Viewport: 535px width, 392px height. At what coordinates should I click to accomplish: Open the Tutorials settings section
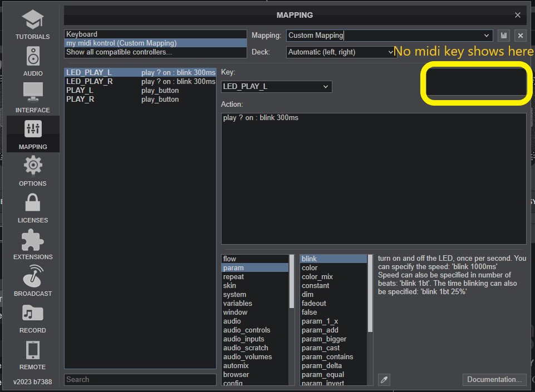pyautogui.click(x=33, y=25)
